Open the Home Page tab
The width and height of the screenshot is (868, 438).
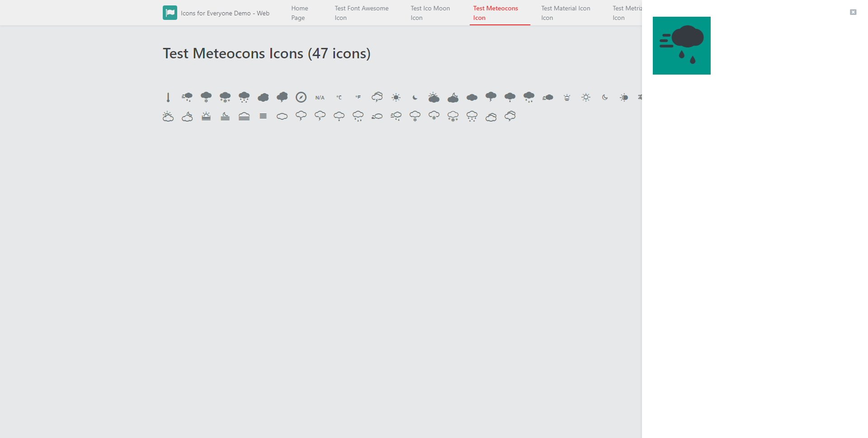click(x=299, y=13)
